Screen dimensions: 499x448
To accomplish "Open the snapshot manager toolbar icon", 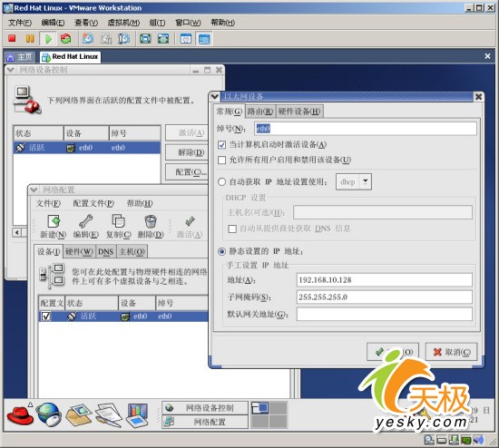I will 123,38.
